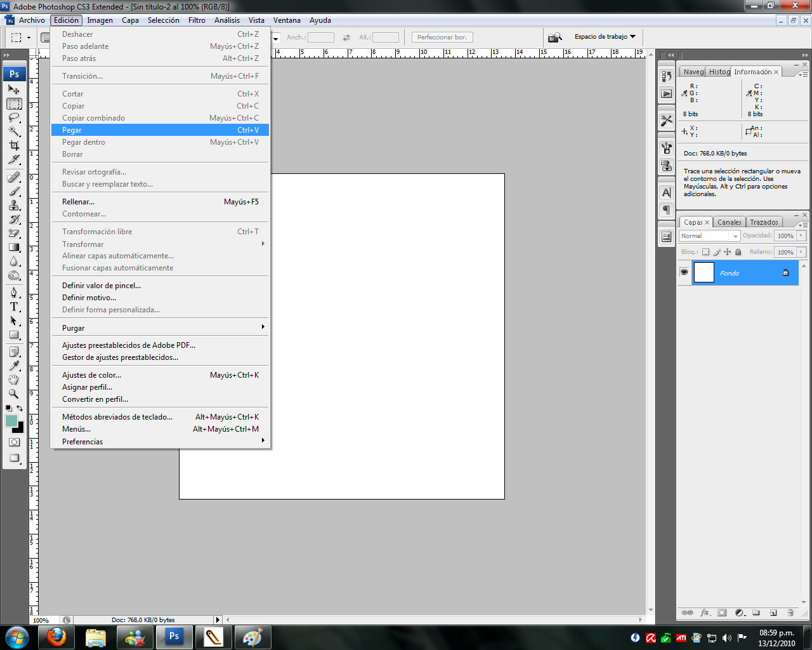Open Firefox from the taskbar
The height and width of the screenshot is (650, 812).
point(56,637)
